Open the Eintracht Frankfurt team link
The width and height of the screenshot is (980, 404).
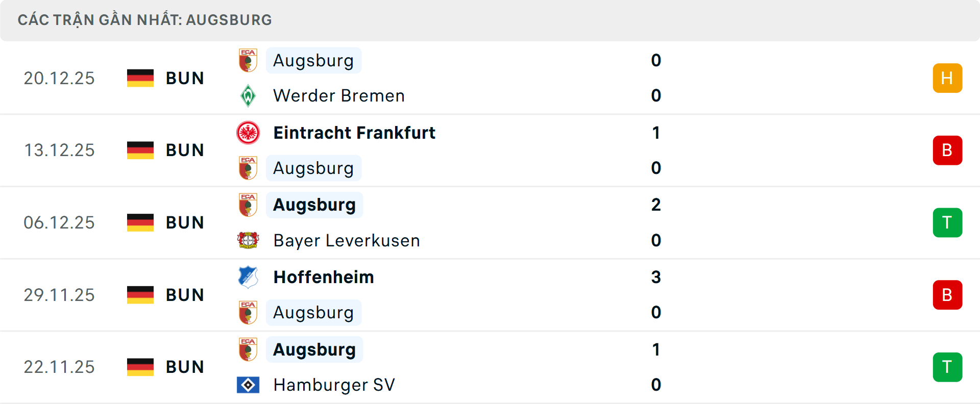pyautogui.click(x=354, y=133)
